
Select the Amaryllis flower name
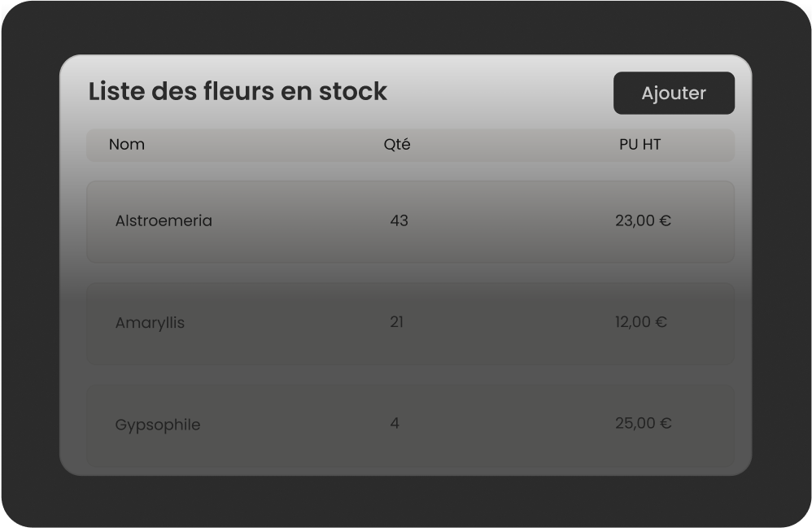tap(150, 323)
